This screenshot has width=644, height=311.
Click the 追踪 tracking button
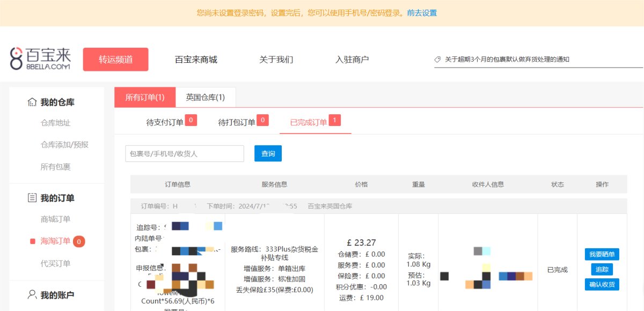pyautogui.click(x=602, y=269)
